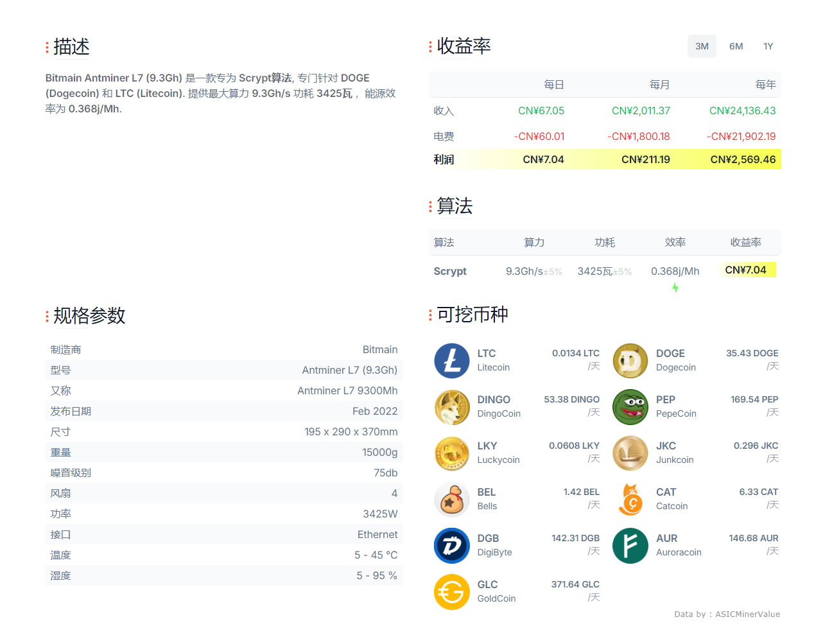This screenshot has height=644, width=832.
Task: Click the 0.0134 LTC daily yield
Action: (x=576, y=353)
